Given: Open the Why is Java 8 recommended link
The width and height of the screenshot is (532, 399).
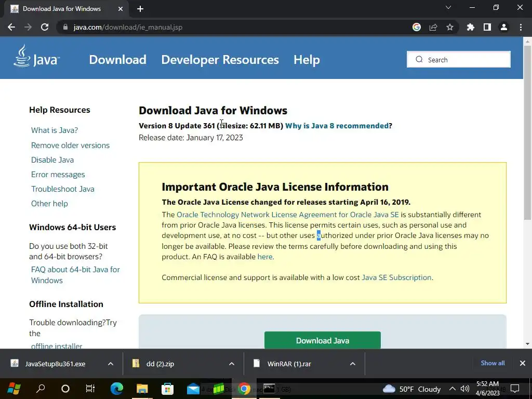Looking at the screenshot, I should click(337, 126).
